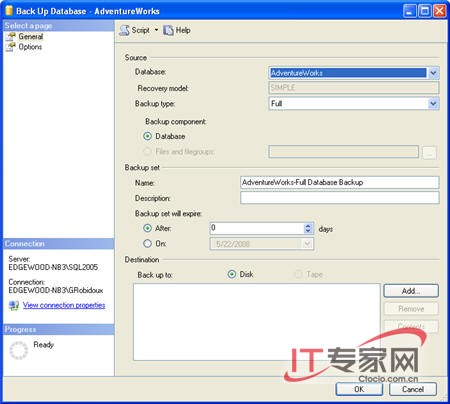Image resolution: width=450 pixels, height=404 pixels.
Task: Click the Description input field
Action: (x=339, y=198)
